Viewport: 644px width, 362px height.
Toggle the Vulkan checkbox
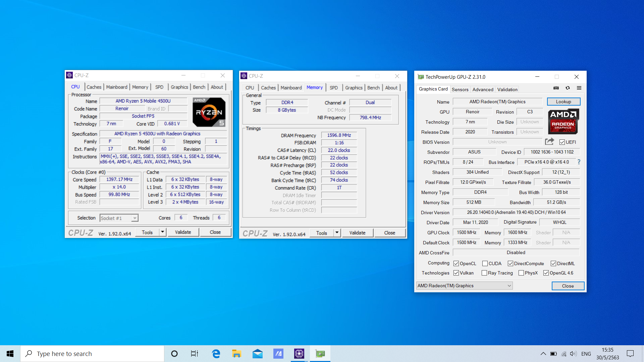point(456,273)
